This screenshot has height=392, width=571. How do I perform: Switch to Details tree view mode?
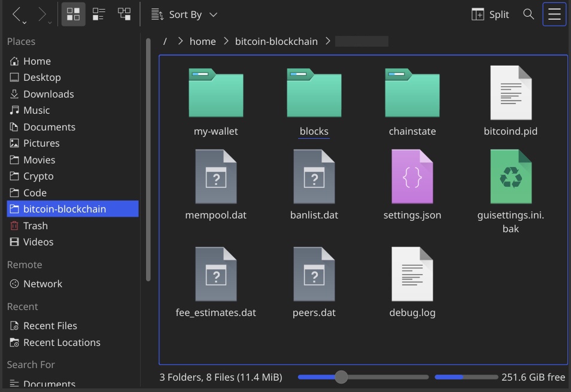[124, 14]
